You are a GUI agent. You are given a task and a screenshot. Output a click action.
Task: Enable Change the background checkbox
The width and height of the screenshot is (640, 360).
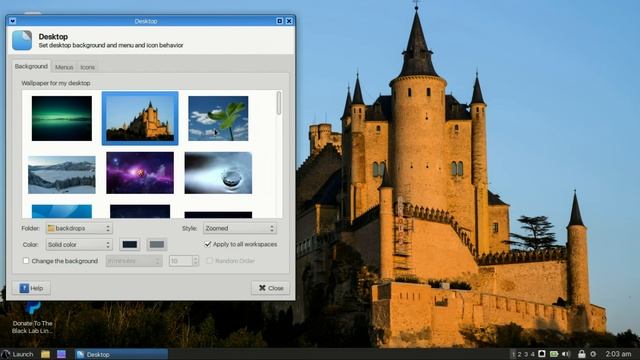[x=26, y=260]
